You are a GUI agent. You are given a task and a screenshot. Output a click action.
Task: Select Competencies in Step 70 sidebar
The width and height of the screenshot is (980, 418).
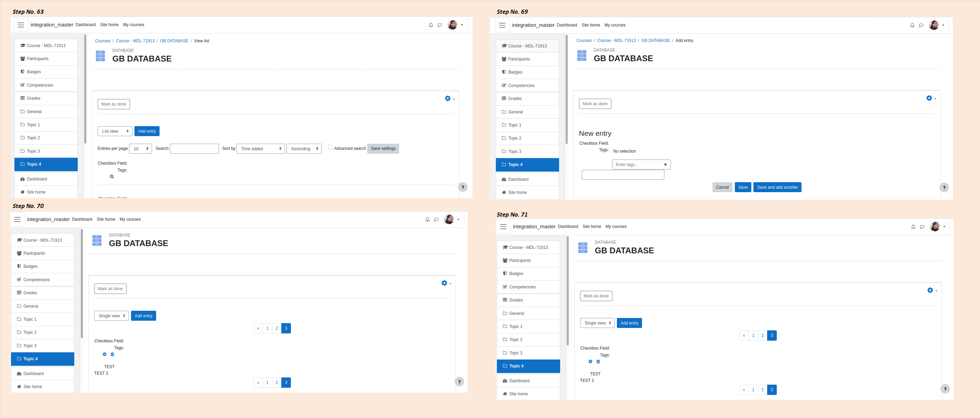43,280
